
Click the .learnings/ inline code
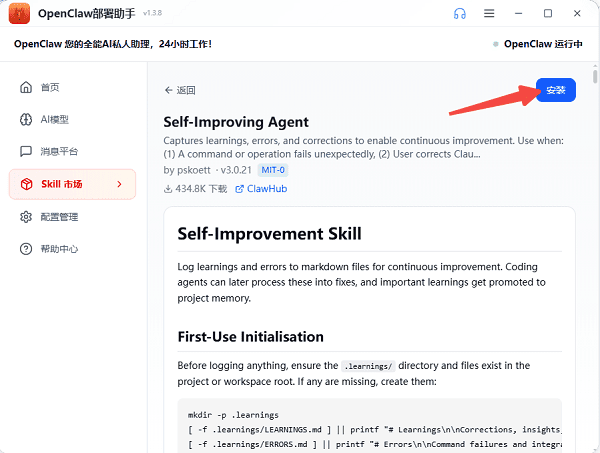tap(368, 366)
